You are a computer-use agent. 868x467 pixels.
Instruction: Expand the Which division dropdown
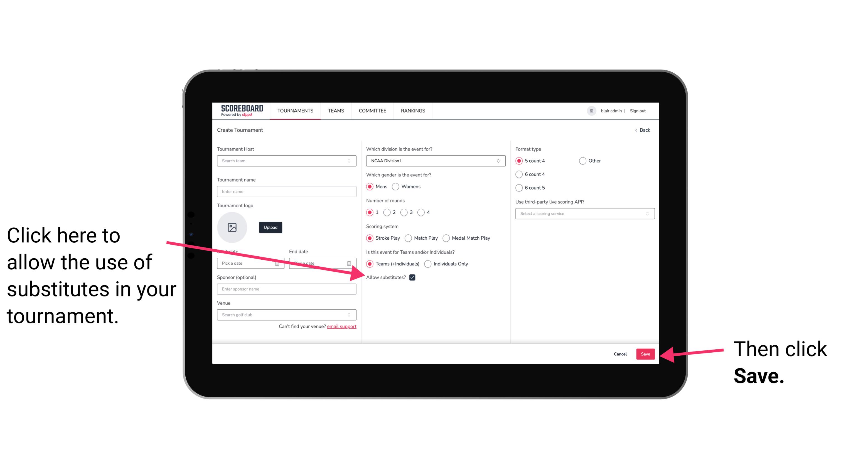point(435,161)
